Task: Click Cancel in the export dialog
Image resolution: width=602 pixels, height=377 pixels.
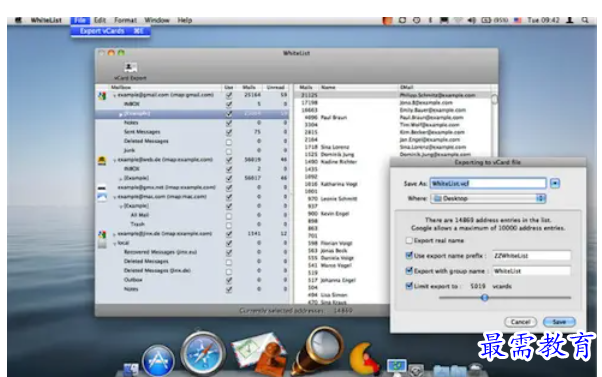Action: 520,322
